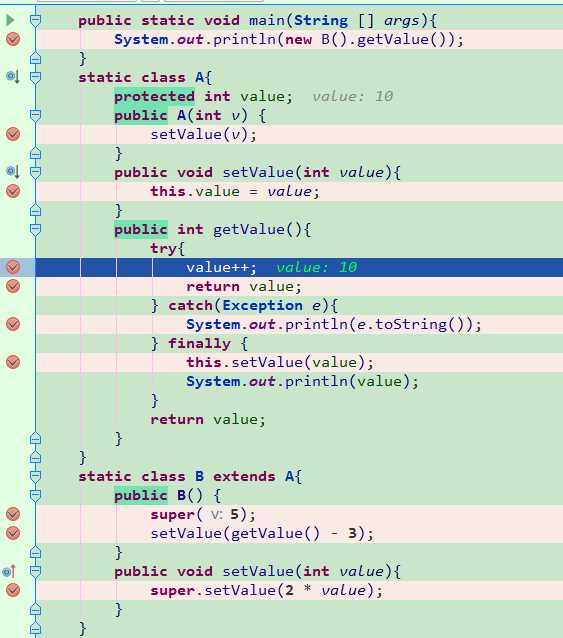Collapse getValue method fold marker
The width and height of the screenshot is (563, 638).
pyautogui.click(x=36, y=229)
